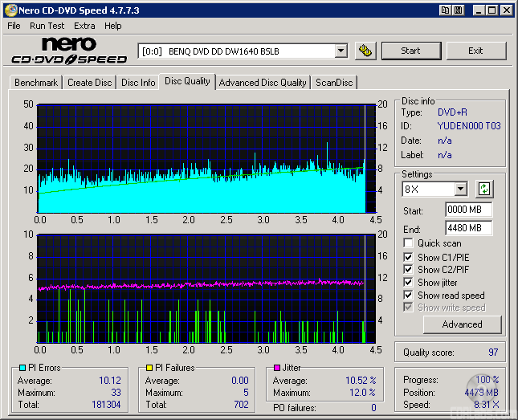This screenshot has height=420, width=518.
Task: Open the Extra menu
Action: [x=84, y=26]
